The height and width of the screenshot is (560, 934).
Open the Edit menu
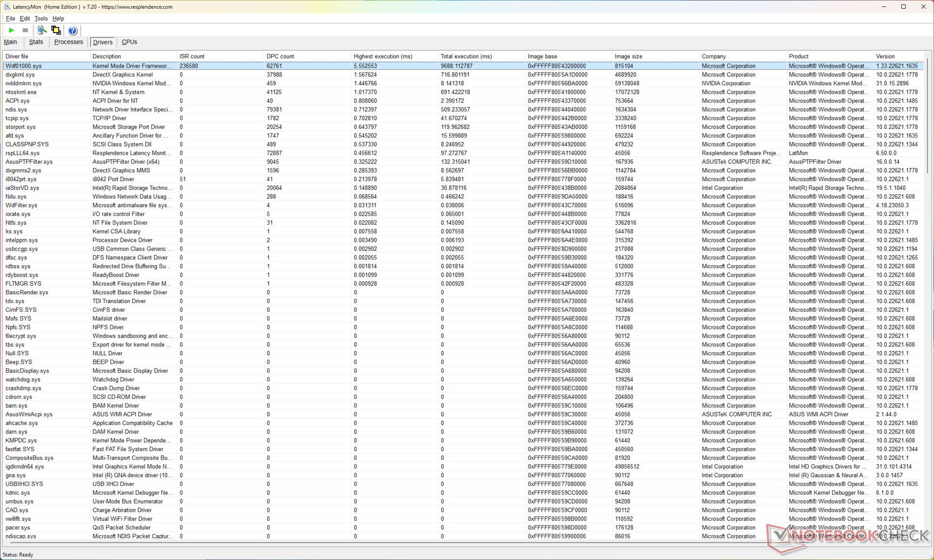pyautogui.click(x=25, y=18)
